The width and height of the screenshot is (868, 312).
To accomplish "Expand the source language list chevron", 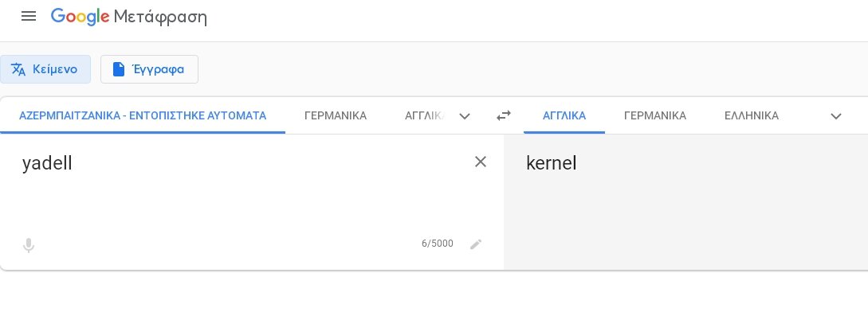I will pos(465,116).
